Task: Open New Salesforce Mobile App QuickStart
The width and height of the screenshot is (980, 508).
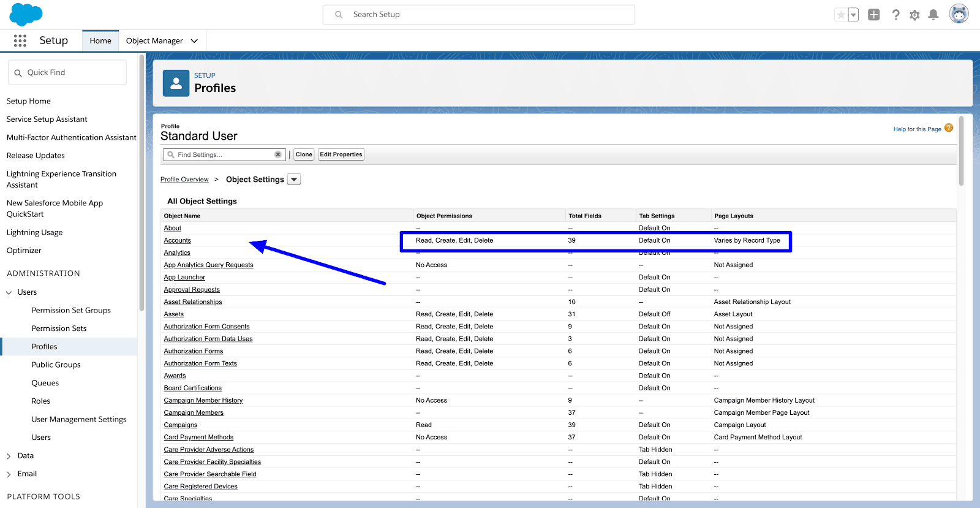Action: click(55, 209)
